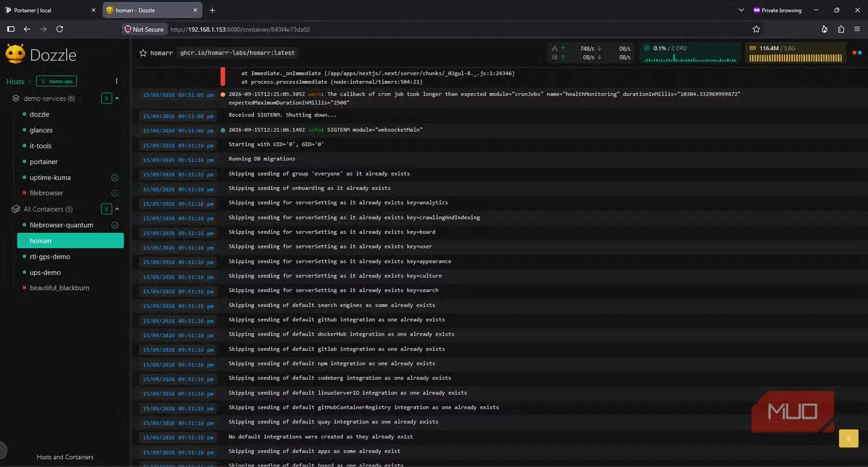The width and height of the screenshot is (868, 467).
Task: Click log line about default github integration
Action: pos(336,320)
